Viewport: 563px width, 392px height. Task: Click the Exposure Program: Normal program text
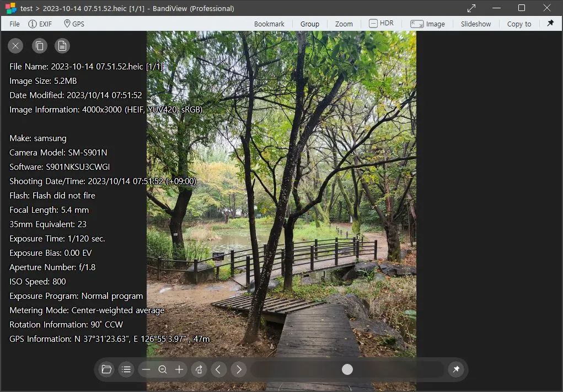(76, 297)
